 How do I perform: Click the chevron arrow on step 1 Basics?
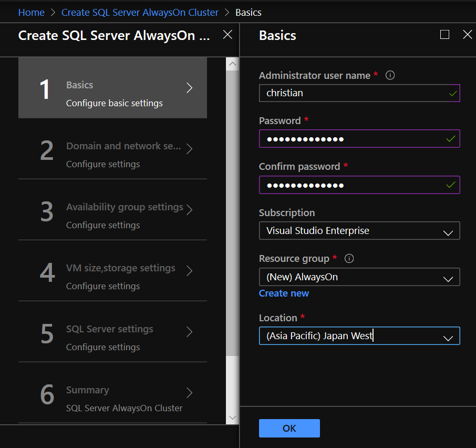[x=190, y=89]
